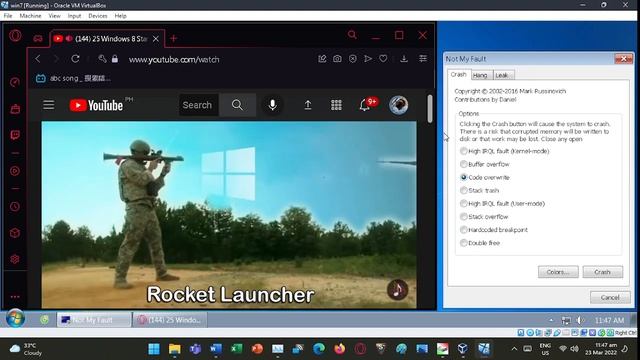Open VirtualBox Input menu
Viewport: 640px width, 360px height.
click(74, 16)
